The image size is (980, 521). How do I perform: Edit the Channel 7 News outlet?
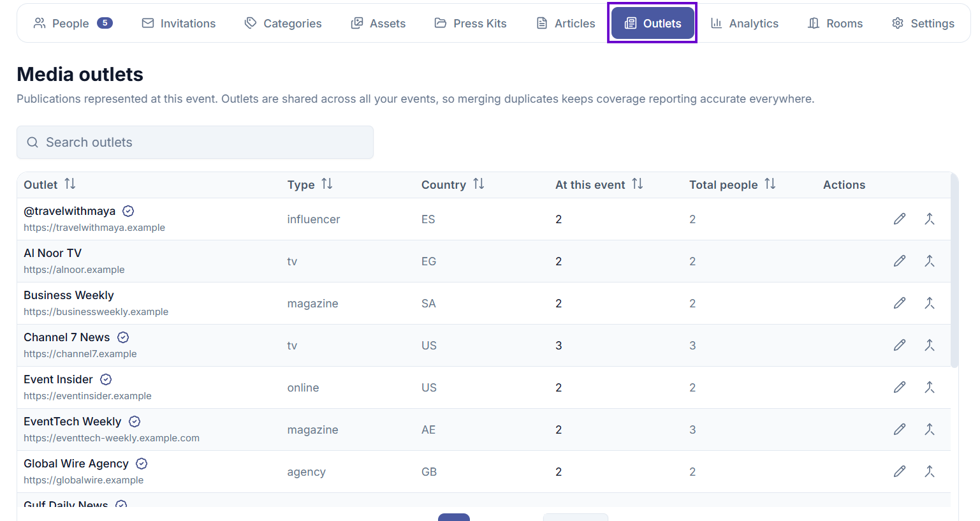click(900, 346)
